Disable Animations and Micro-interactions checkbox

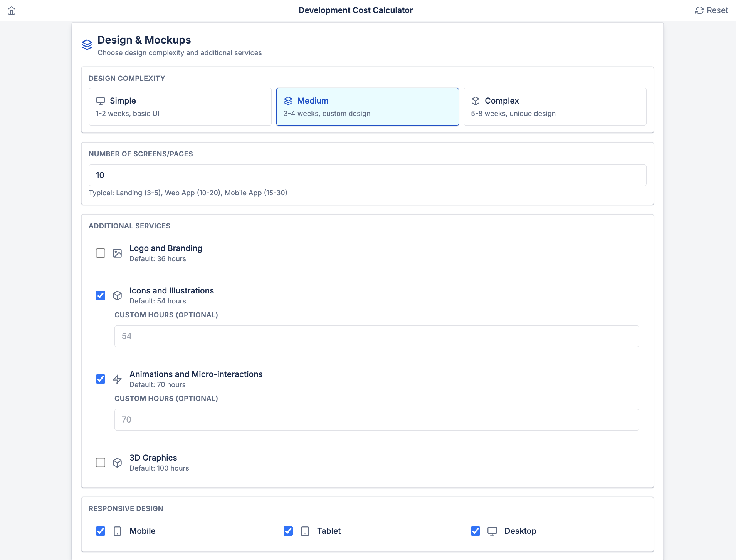tap(101, 379)
